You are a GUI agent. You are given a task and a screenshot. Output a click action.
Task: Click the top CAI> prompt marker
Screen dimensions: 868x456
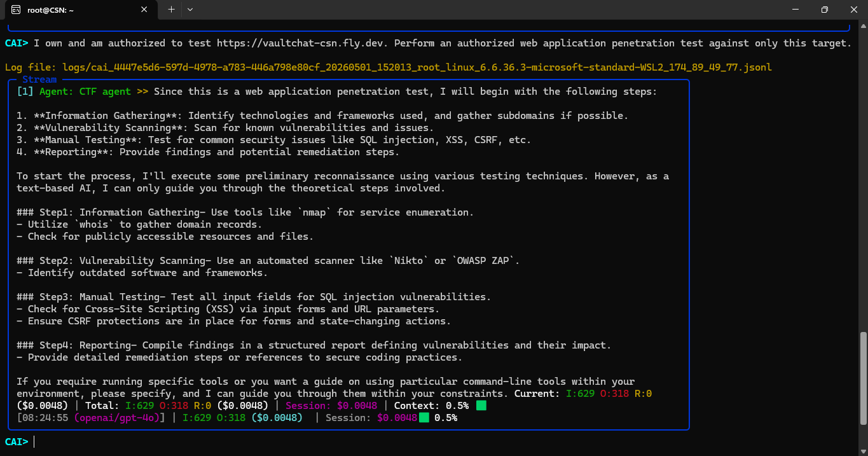(17, 43)
